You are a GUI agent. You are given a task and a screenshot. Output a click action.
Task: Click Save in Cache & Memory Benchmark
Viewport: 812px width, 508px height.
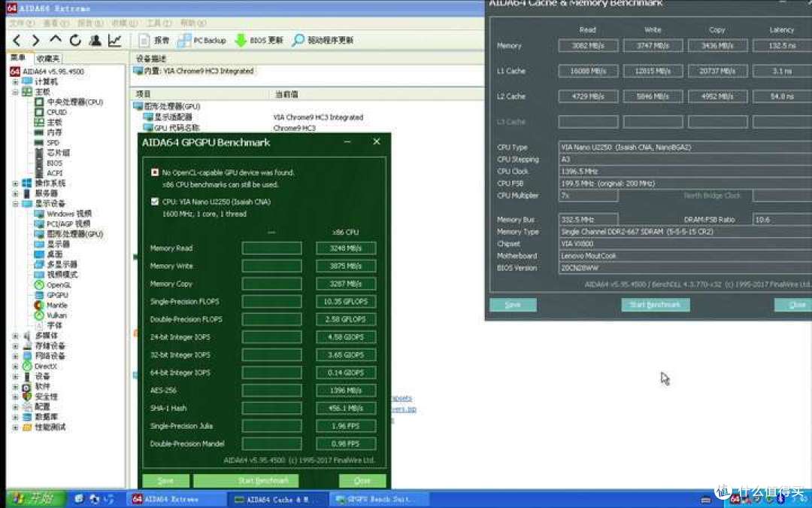(513, 305)
